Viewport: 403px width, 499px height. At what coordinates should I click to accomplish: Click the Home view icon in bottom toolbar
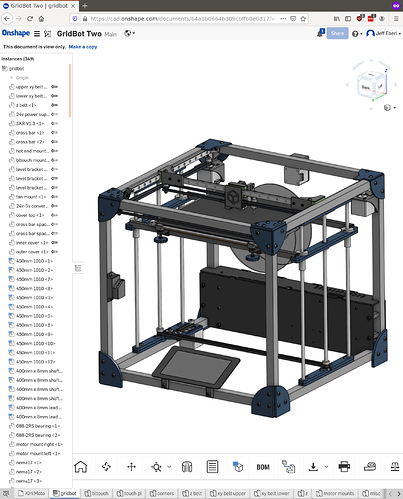pyautogui.click(x=81, y=467)
